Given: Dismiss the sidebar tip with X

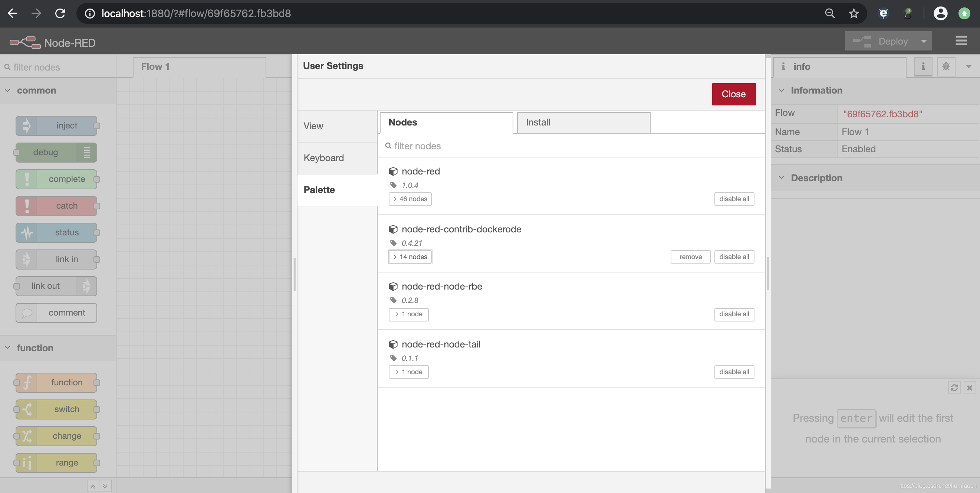Looking at the screenshot, I should click(970, 388).
